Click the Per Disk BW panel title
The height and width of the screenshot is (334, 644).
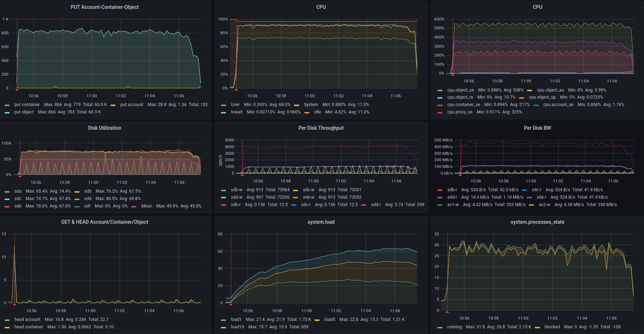tap(537, 128)
